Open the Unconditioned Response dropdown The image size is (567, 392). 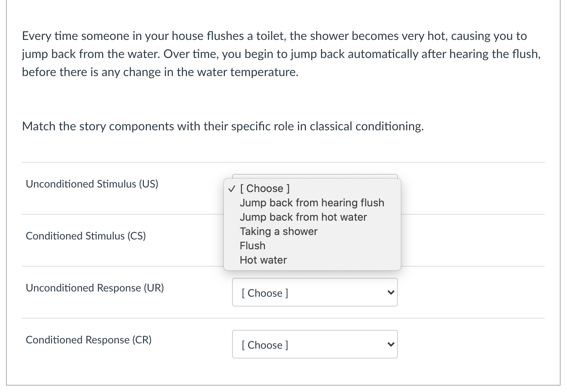(315, 293)
